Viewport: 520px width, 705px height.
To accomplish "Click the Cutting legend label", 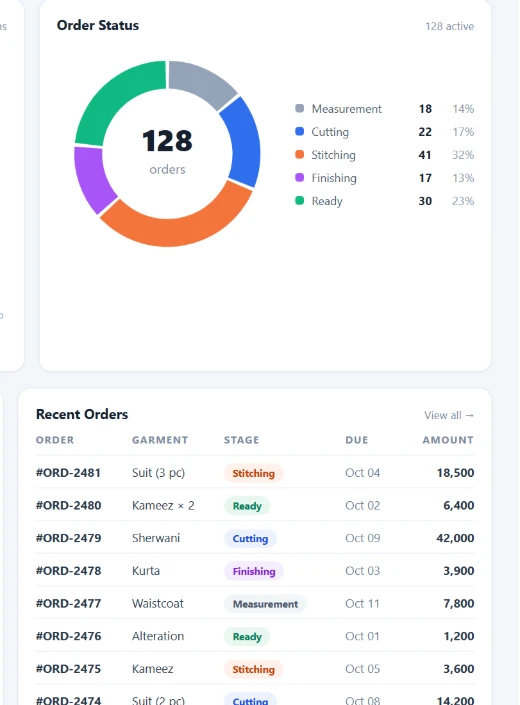I will coord(330,132).
